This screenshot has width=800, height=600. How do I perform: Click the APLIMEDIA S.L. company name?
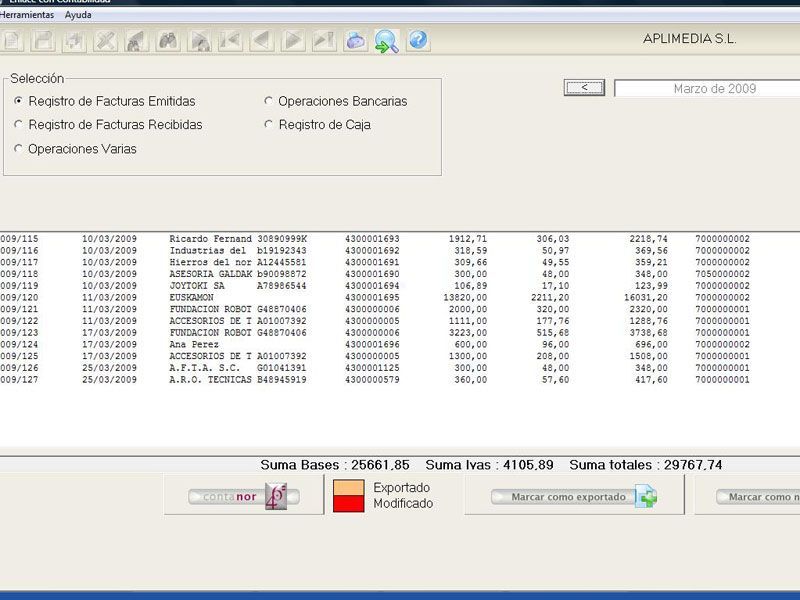point(689,39)
